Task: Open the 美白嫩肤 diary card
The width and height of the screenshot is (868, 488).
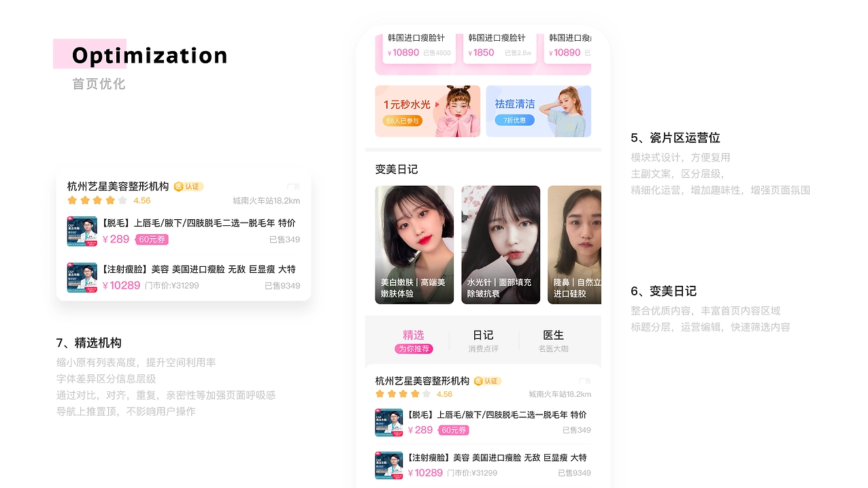Action: point(414,244)
